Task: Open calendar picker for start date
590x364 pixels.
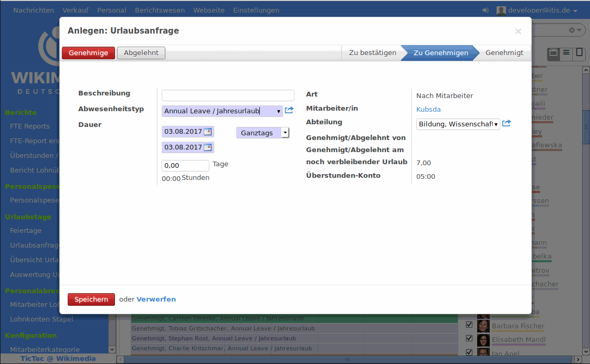Action: [x=208, y=132]
